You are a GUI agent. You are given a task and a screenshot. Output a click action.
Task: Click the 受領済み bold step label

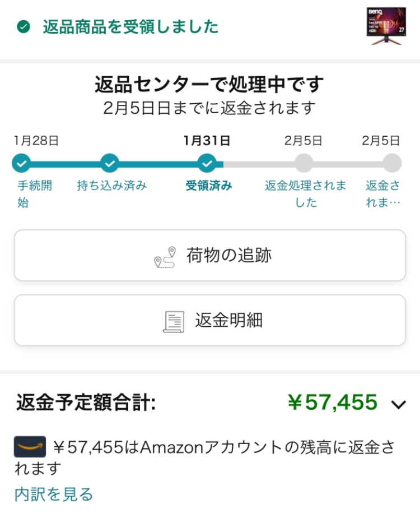point(209,186)
